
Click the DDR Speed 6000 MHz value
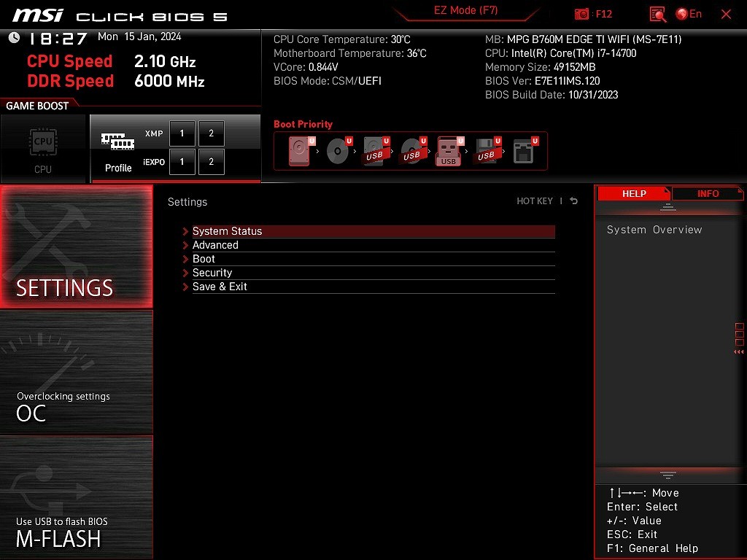pos(169,81)
